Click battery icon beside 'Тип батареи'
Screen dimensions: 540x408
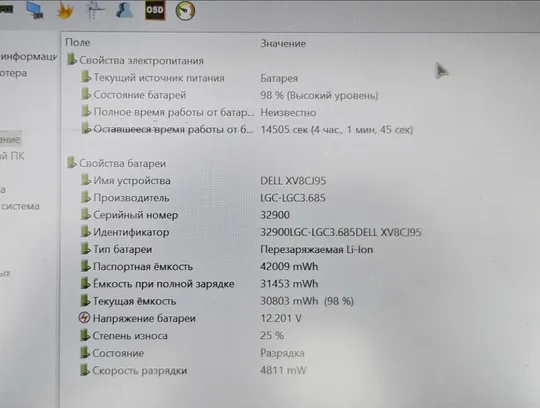point(86,249)
